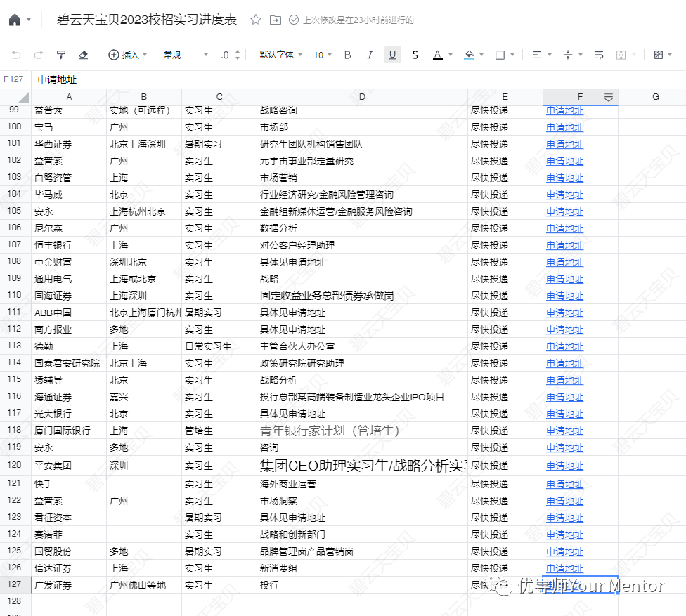
Task: Click the F127 cell name box
Action: click(x=13, y=79)
